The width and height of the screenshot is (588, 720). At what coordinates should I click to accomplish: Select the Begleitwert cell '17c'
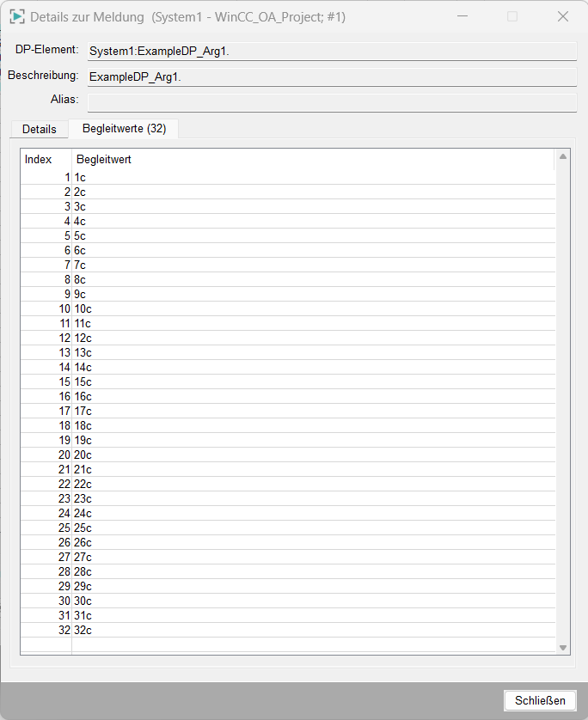[313, 411]
